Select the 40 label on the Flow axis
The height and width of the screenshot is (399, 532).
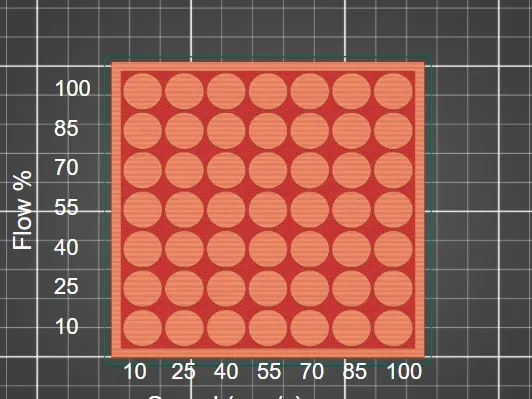coord(66,247)
